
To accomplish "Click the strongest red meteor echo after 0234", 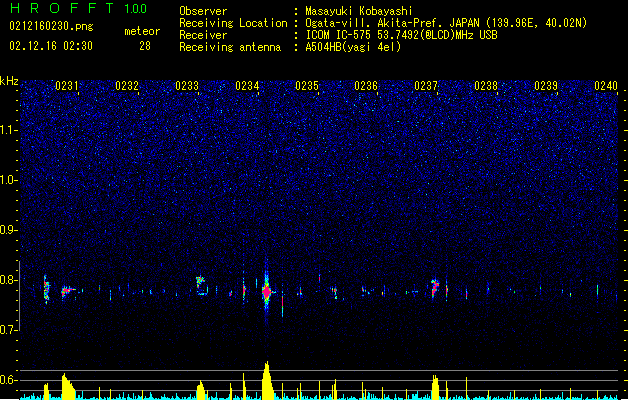I will pos(267,292).
